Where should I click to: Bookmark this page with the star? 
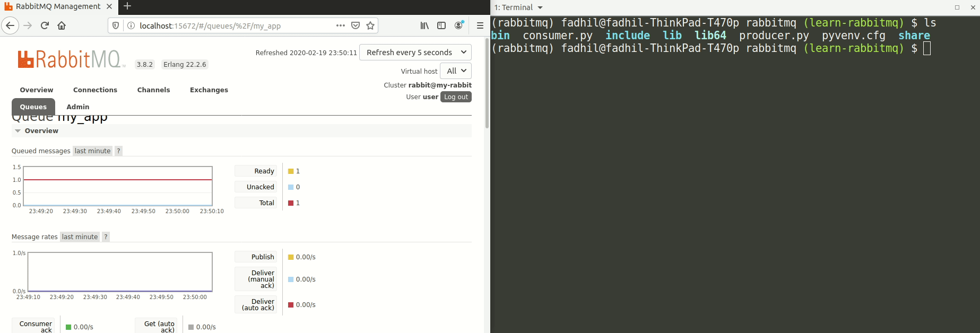click(x=370, y=25)
